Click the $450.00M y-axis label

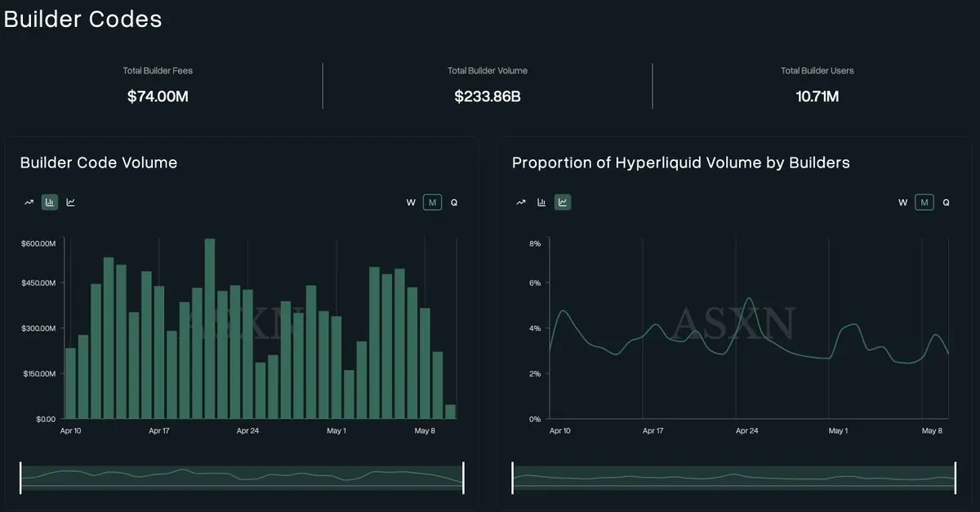tap(38, 283)
